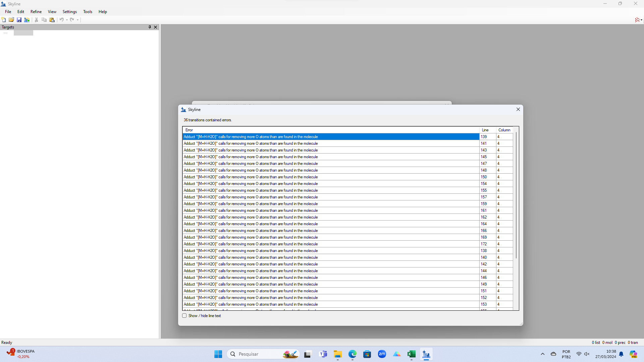Click the Import Results toolbar icon
644x362 pixels.
(x=27, y=20)
